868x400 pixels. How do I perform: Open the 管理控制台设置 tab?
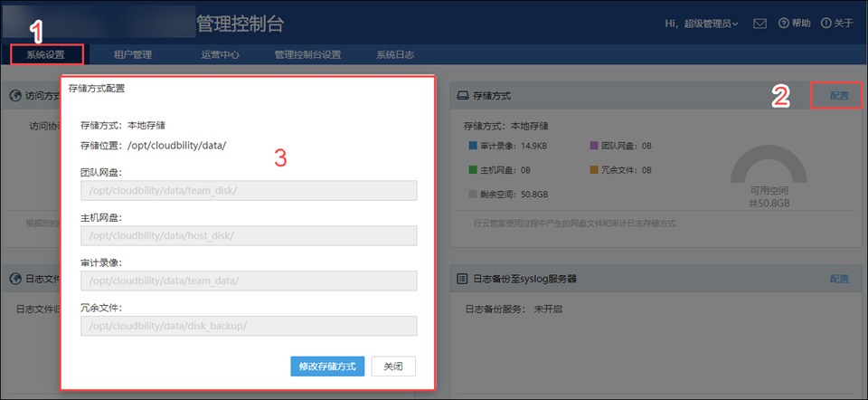coord(307,55)
